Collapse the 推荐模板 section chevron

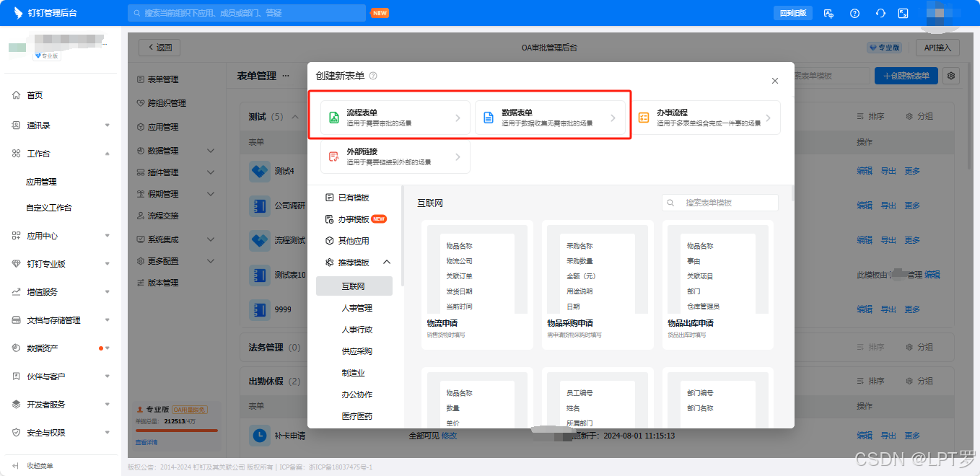click(x=386, y=263)
